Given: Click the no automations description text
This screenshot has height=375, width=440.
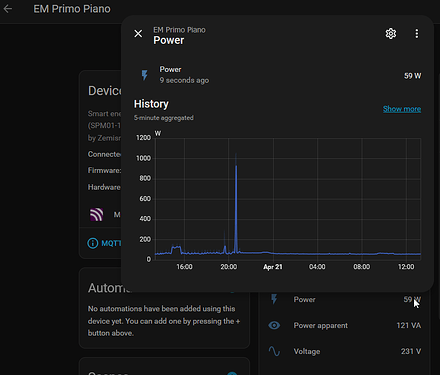Looking at the screenshot, I should (164, 321).
